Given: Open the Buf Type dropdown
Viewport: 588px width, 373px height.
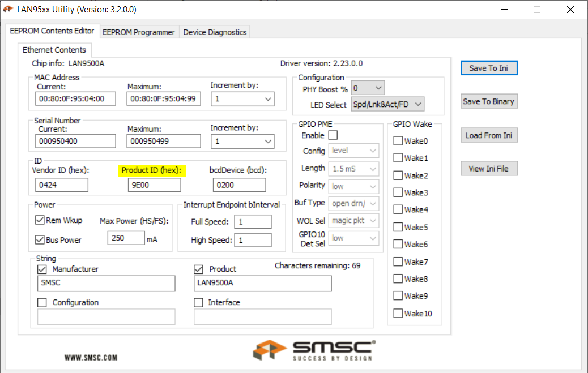Looking at the screenshot, I should click(353, 204).
